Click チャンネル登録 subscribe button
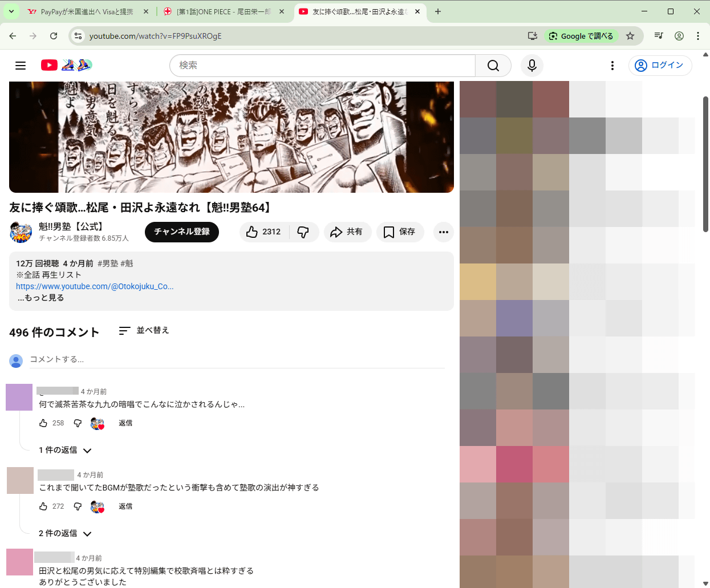 tap(182, 232)
